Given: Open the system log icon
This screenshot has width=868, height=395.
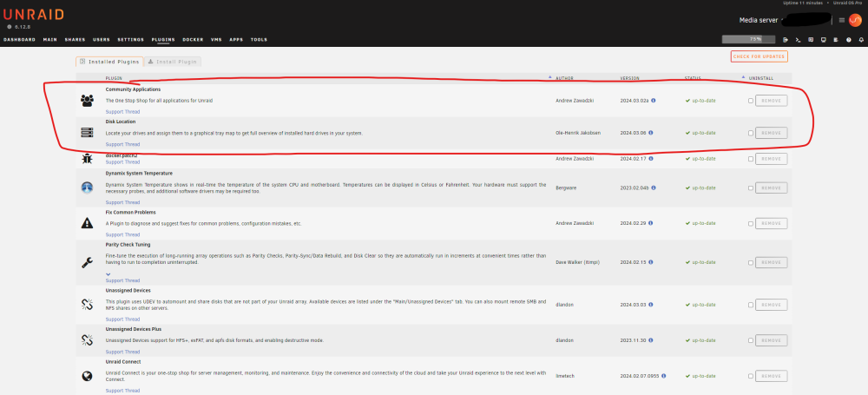Looking at the screenshot, I should pyautogui.click(x=836, y=40).
